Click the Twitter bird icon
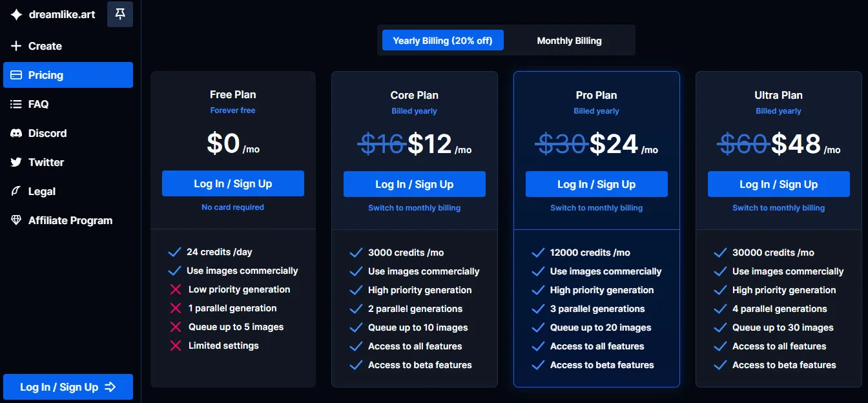Screen dimensions: 868x403 click(15, 162)
